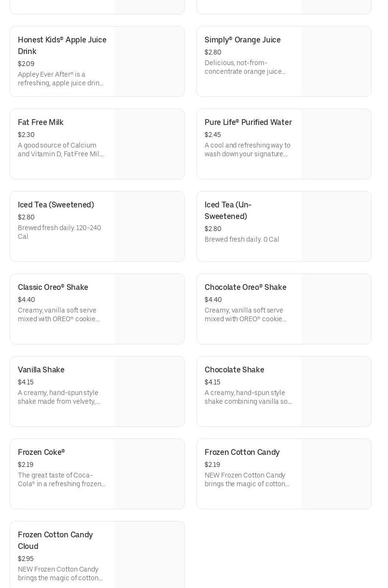The image size is (388, 588).
Task: Click the Chocolate Shake image placeholder
Action: point(336,392)
